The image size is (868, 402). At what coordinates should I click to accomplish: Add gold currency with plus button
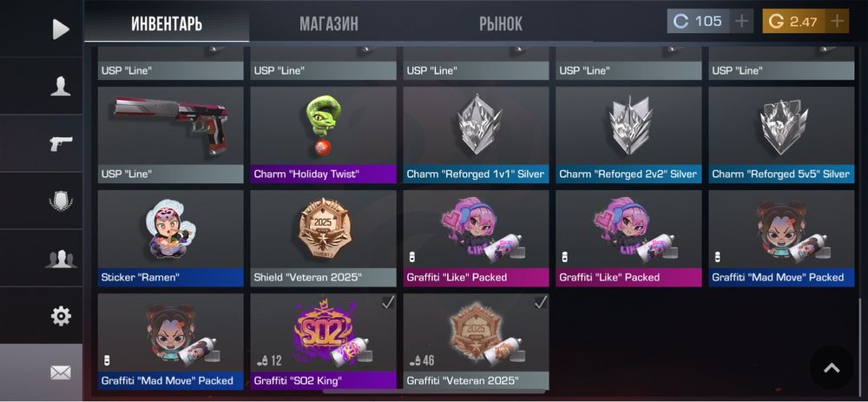pos(837,22)
